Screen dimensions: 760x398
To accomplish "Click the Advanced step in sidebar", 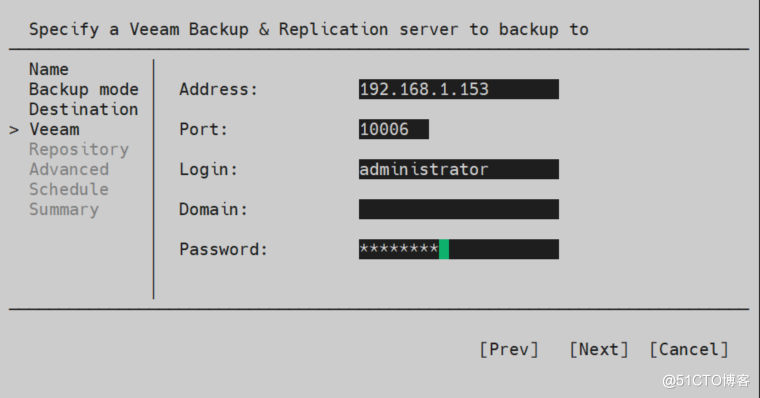I will coord(69,169).
